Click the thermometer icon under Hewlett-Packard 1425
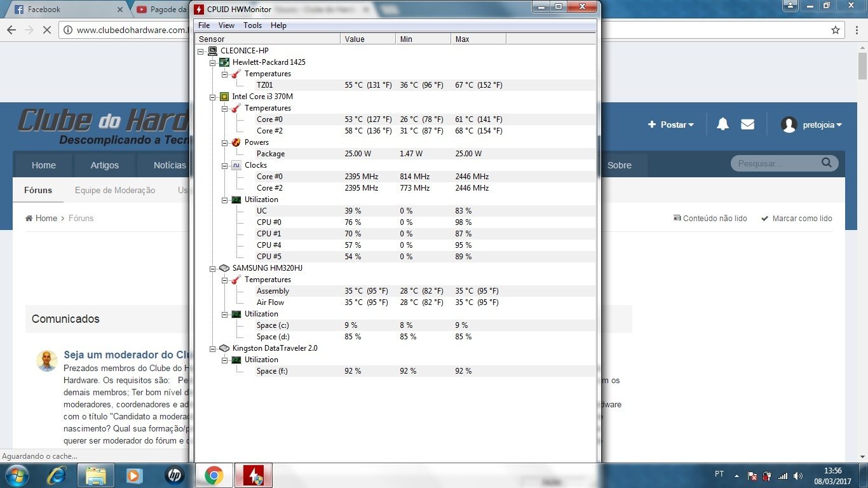This screenshot has width=868, height=488. click(236, 74)
